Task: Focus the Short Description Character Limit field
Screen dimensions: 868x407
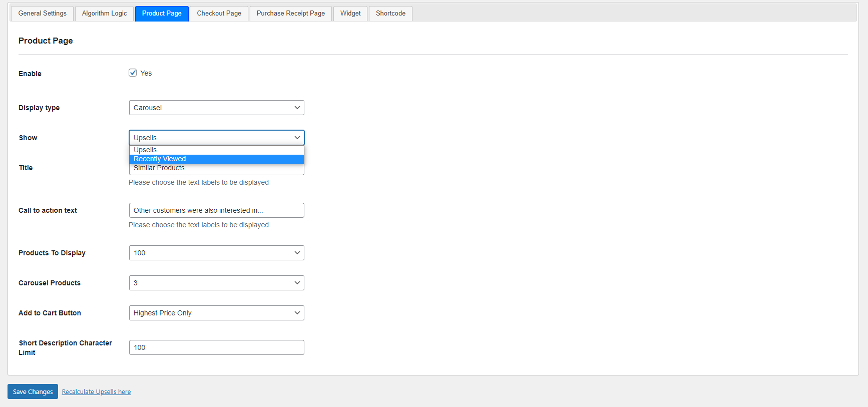Action: (x=217, y=347)
